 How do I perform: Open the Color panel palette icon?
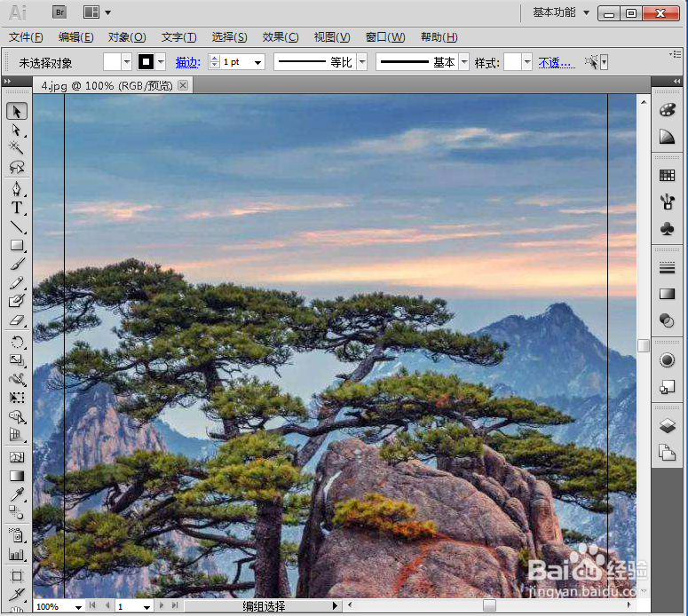(667, 110)
